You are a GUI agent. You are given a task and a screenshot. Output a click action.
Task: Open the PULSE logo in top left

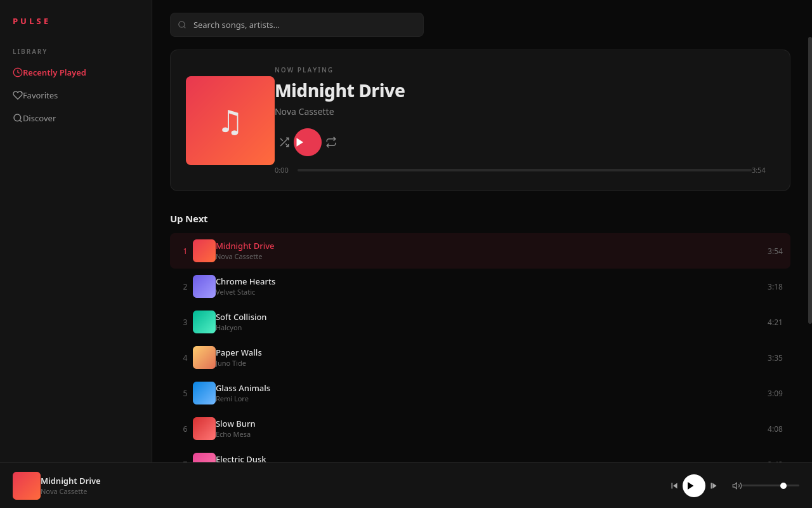tap(30, 20)
